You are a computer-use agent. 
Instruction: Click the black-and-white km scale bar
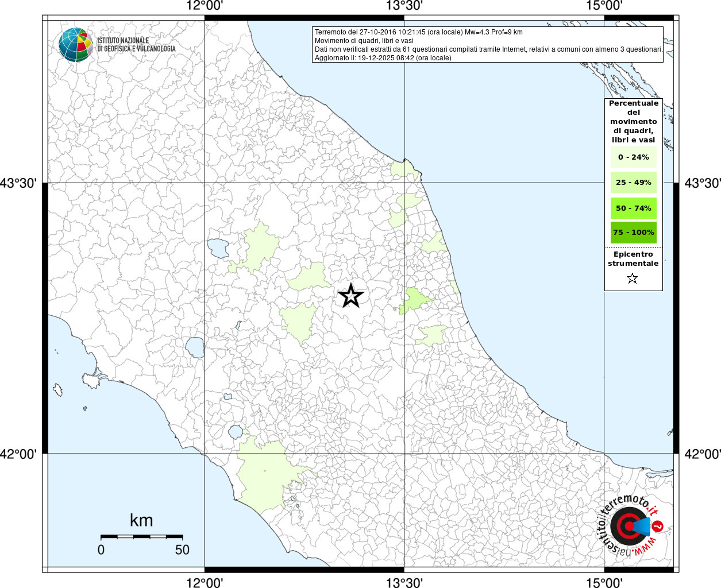(x=142, y=536)
